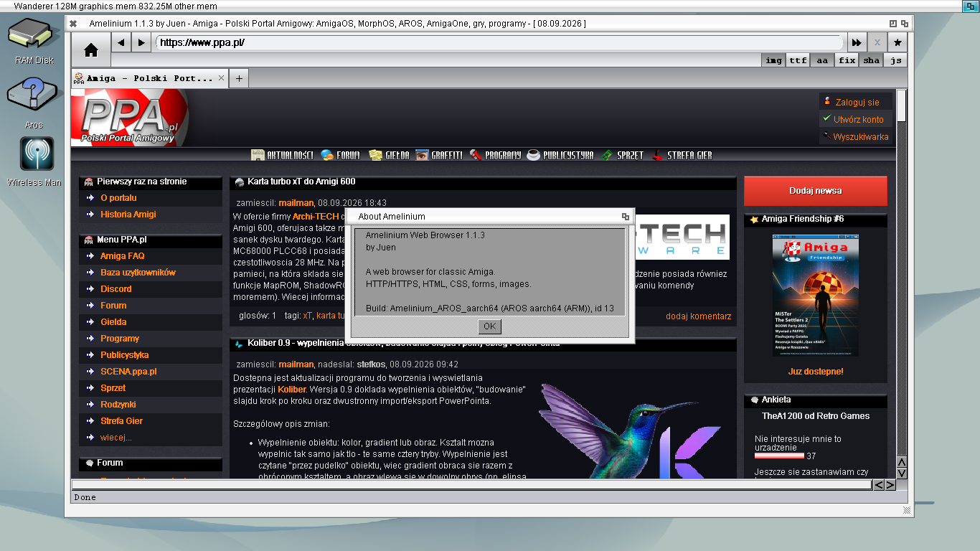Click the Dodaj newsa red button
This screenshot has height=551, width=980.
click(x=815, y=191)
